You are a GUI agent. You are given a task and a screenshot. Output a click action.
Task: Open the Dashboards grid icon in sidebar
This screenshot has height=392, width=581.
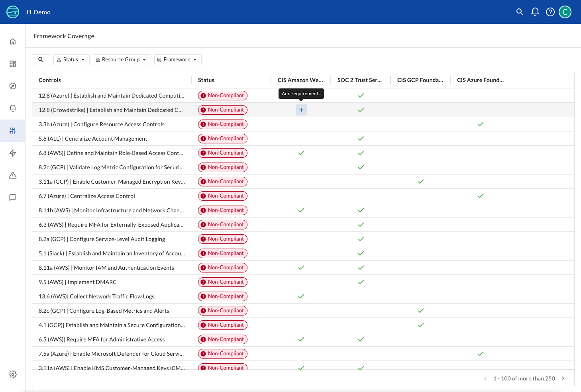pos(13,64)
